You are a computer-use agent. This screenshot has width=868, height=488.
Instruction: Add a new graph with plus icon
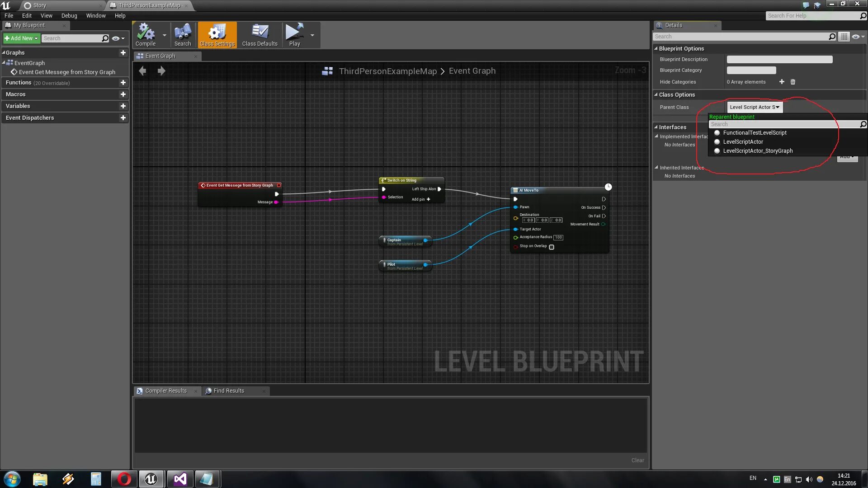tap(123, 53)
